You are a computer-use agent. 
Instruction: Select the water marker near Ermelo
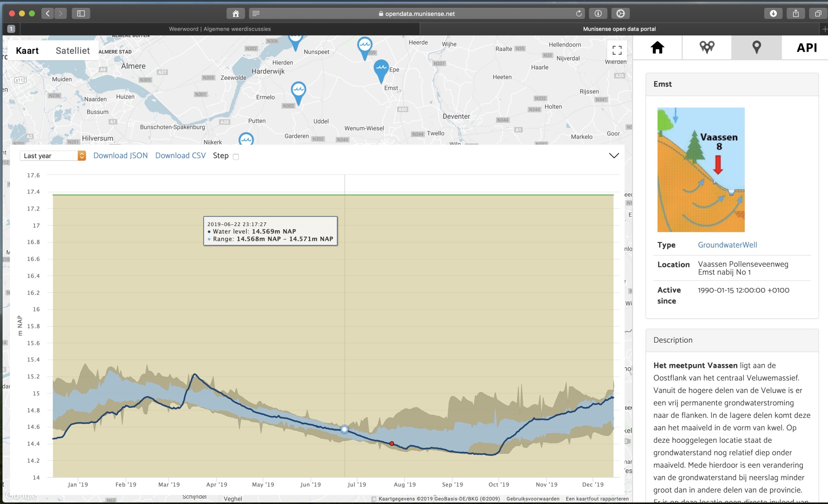pos(298,91)
